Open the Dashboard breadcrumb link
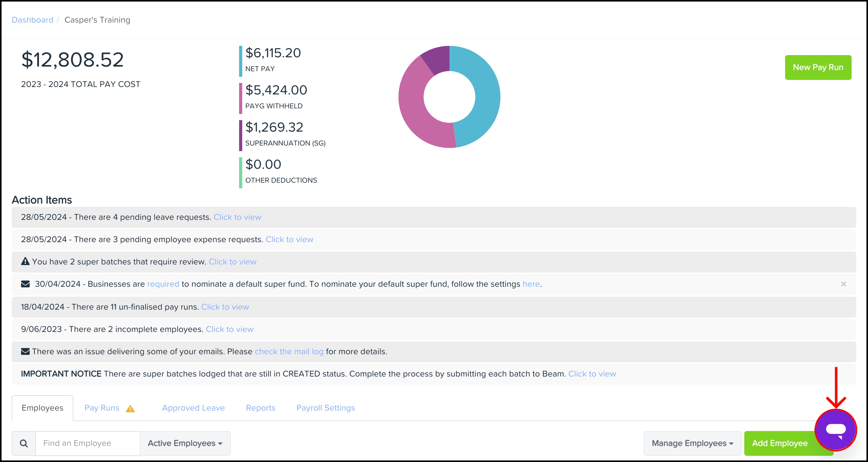The image size is (868, 462). click(x=32, y=20)
